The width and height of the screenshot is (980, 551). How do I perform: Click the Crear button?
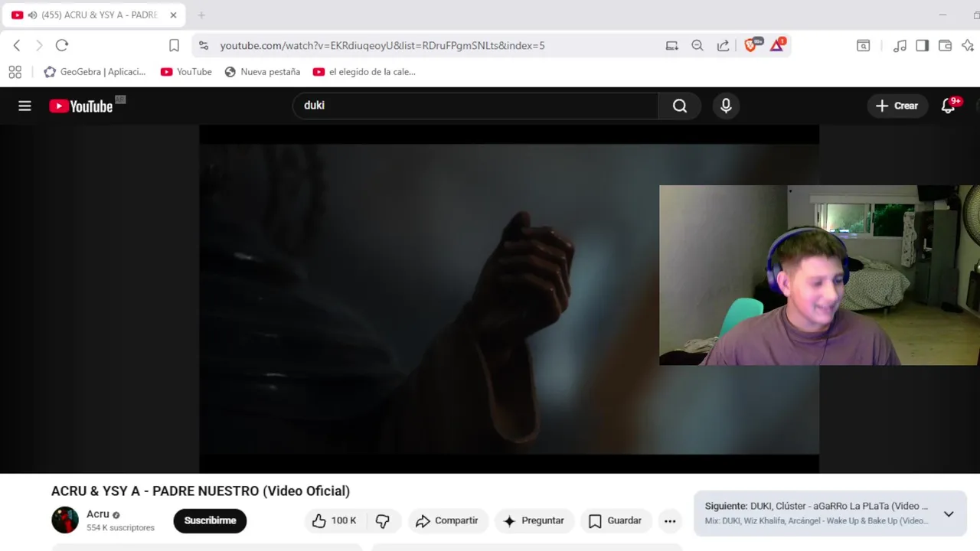(897, 106)
